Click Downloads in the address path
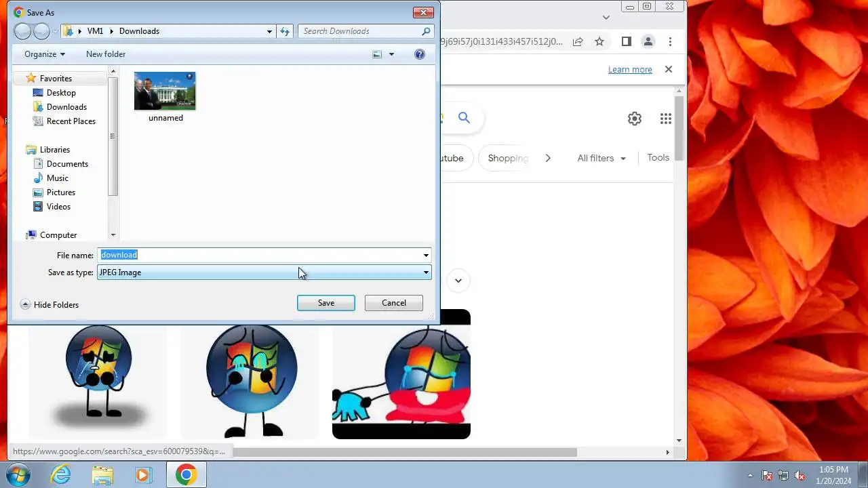The image size is (868, 488). pyautogui.click(x=139, y=31)
